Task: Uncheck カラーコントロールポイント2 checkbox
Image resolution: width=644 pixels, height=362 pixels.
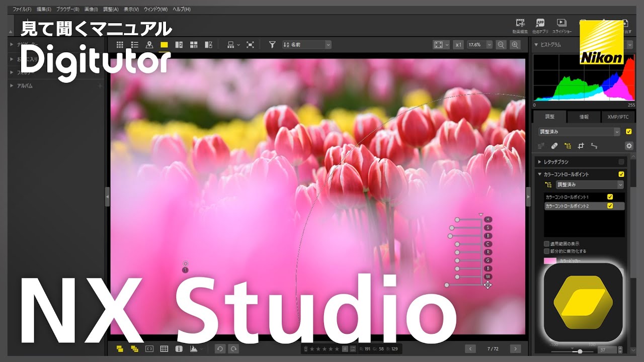Action: tap(610, 206)
